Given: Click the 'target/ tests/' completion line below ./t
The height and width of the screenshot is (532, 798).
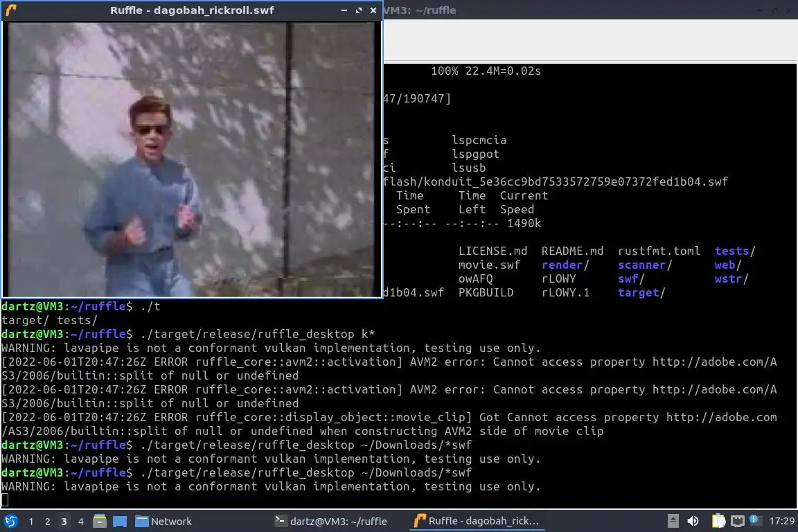Looking at the screenshot, I should [49, 320].
